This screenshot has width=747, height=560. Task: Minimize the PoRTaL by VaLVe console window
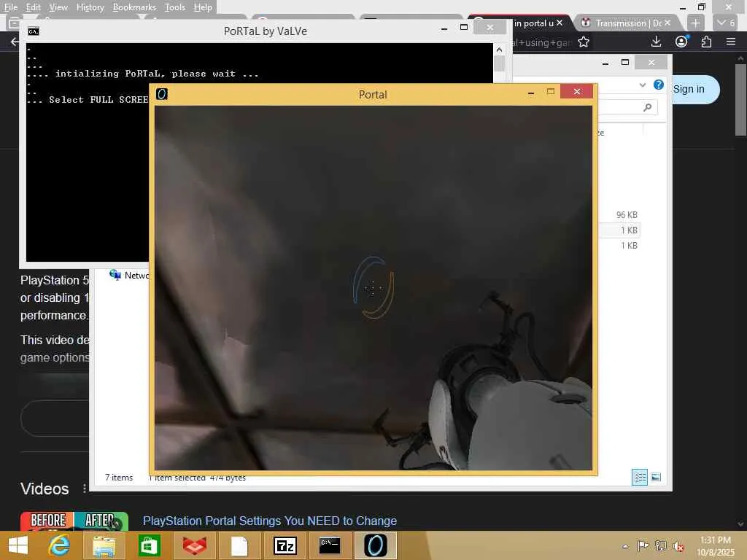(444, 28)
